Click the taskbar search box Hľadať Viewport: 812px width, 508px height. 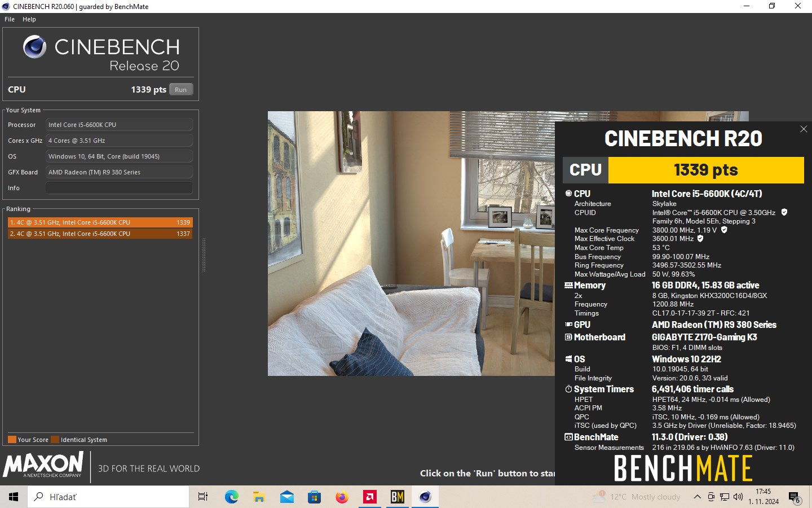pyautogui.click(x=108, y=497)
